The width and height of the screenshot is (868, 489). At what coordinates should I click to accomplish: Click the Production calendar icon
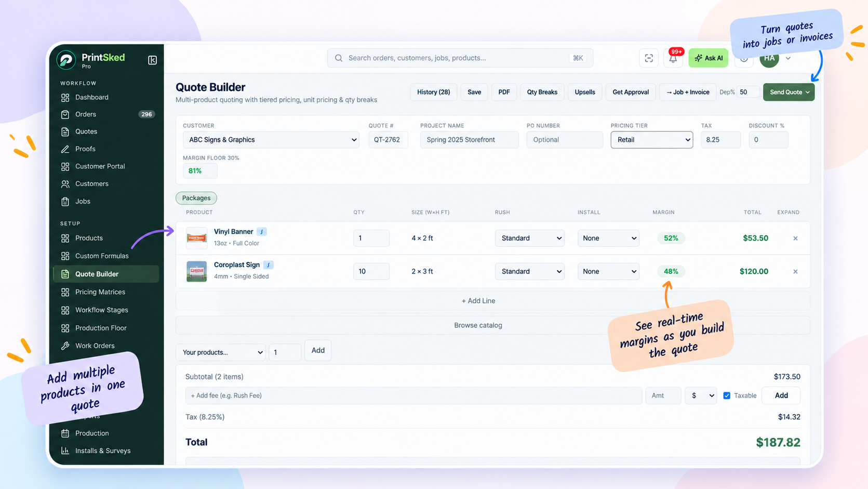65,433
